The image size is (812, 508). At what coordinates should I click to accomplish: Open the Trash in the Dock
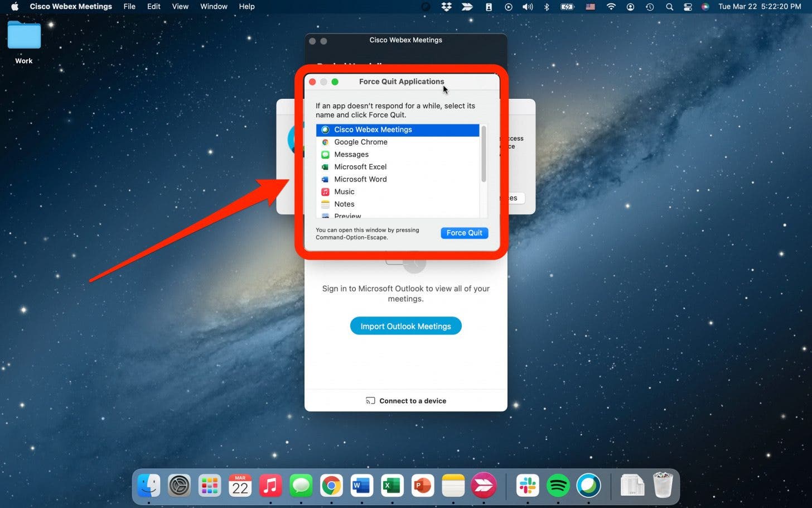[x=663, y=486]
